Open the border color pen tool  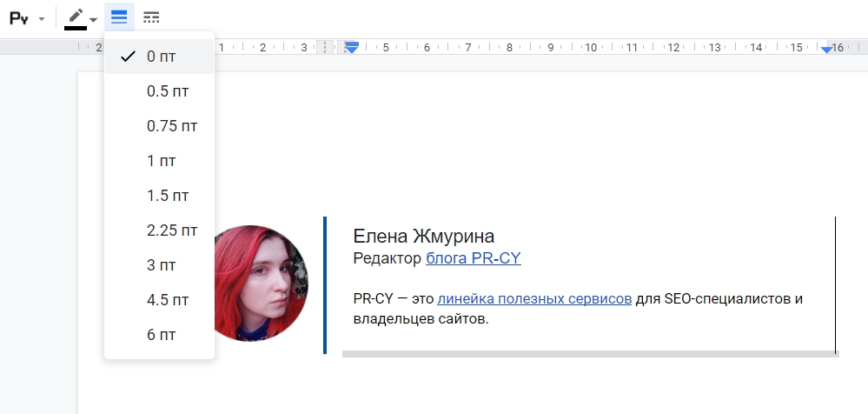(x=76, y=18)
